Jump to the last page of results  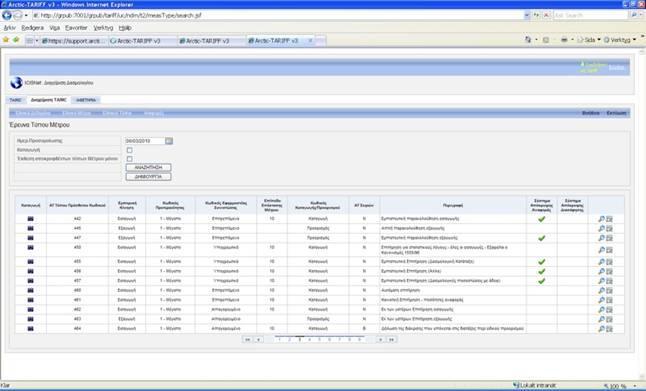(x=391, y=339)
